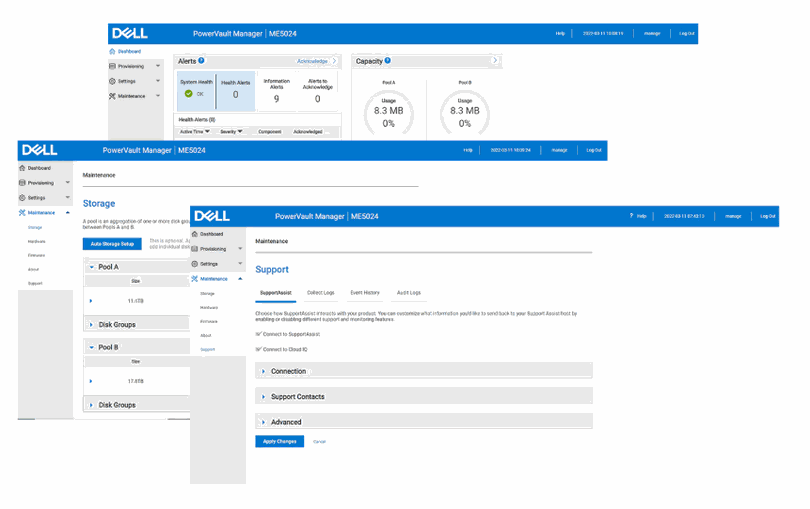810x509 pixels.
Task: Open Firmware in Support window Maintenance submenu
Action: pyautogui.click(x=209, y=321)
